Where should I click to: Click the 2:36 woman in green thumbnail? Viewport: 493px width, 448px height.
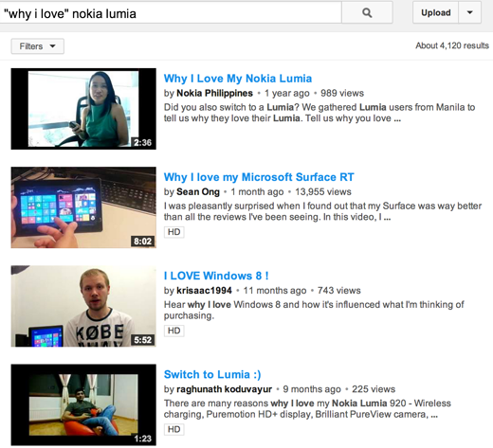pos(83,109)
